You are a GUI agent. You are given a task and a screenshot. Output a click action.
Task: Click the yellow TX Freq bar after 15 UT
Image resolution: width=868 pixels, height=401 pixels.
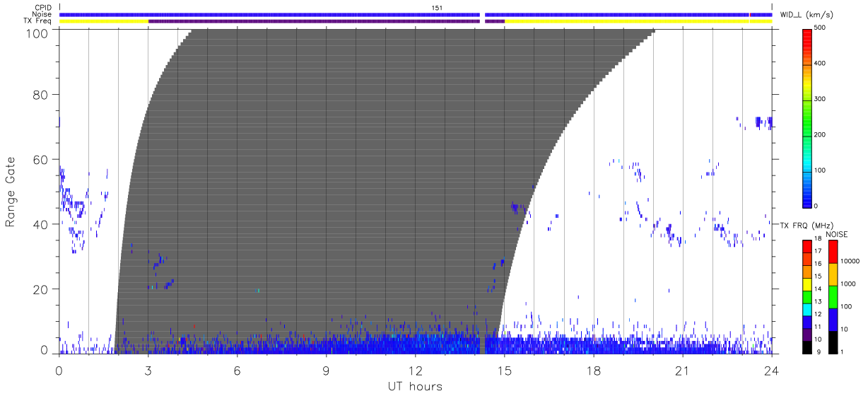638,21
